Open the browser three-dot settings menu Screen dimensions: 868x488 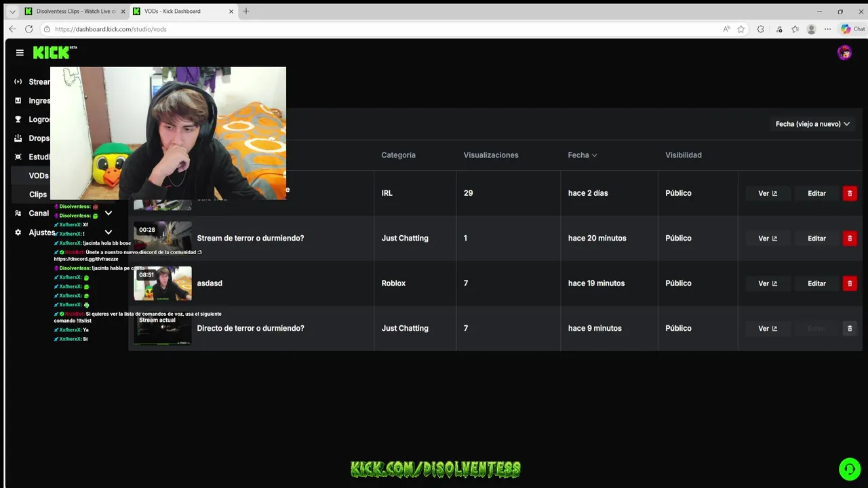tap(827, 29)
